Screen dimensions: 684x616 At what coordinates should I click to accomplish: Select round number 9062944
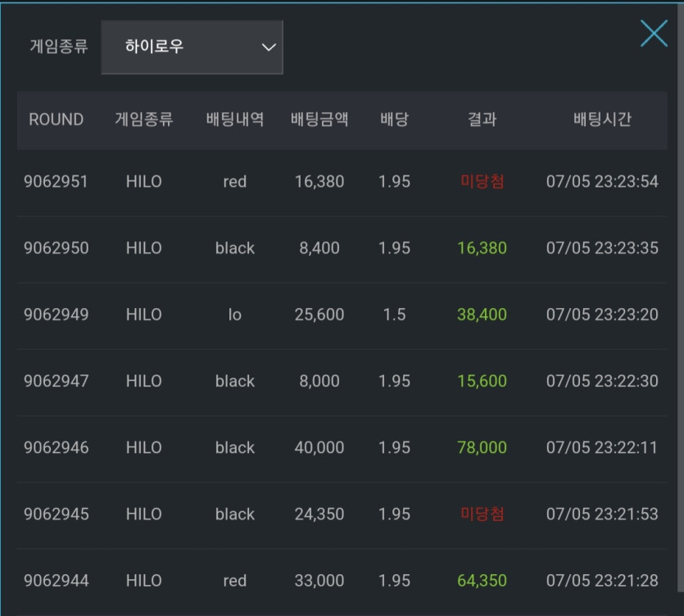(56, 581)
